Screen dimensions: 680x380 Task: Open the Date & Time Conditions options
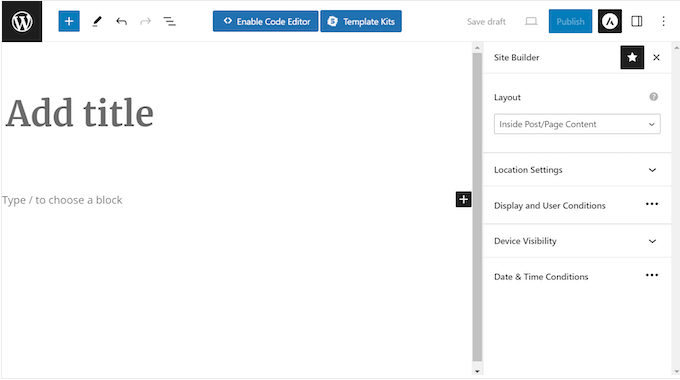point(652,275)
